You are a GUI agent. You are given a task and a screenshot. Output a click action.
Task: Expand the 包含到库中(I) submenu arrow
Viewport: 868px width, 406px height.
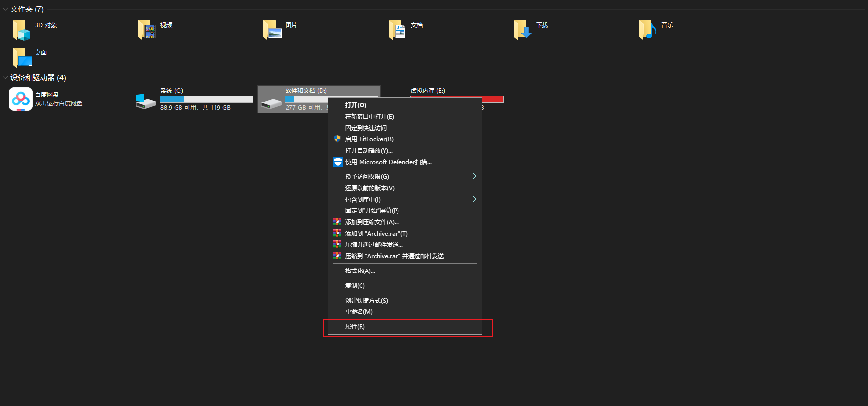click(x=474, y=199)
